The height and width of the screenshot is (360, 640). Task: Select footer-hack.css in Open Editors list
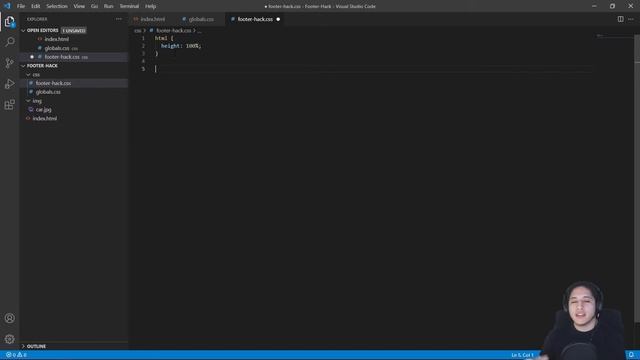tap(62, 57)
